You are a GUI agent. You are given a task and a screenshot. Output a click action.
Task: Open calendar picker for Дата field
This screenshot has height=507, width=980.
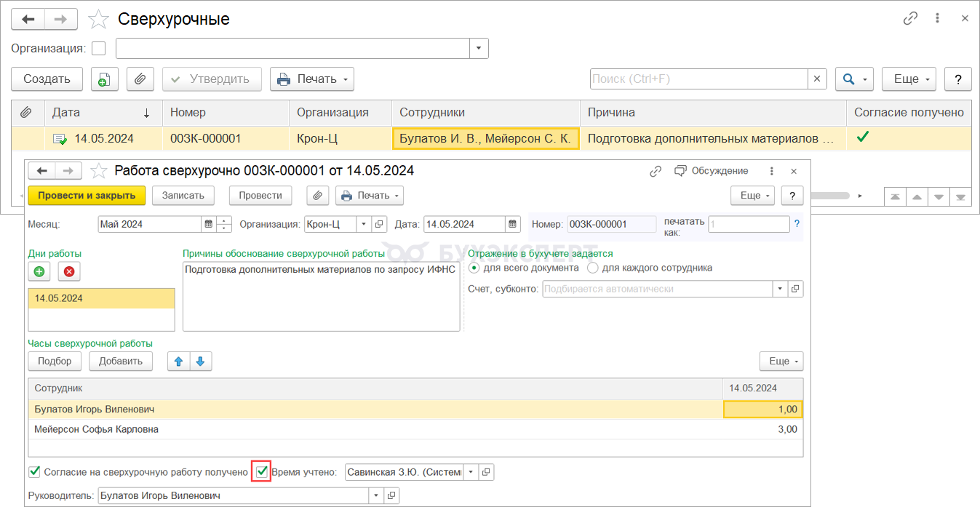(x=513, y=224)
